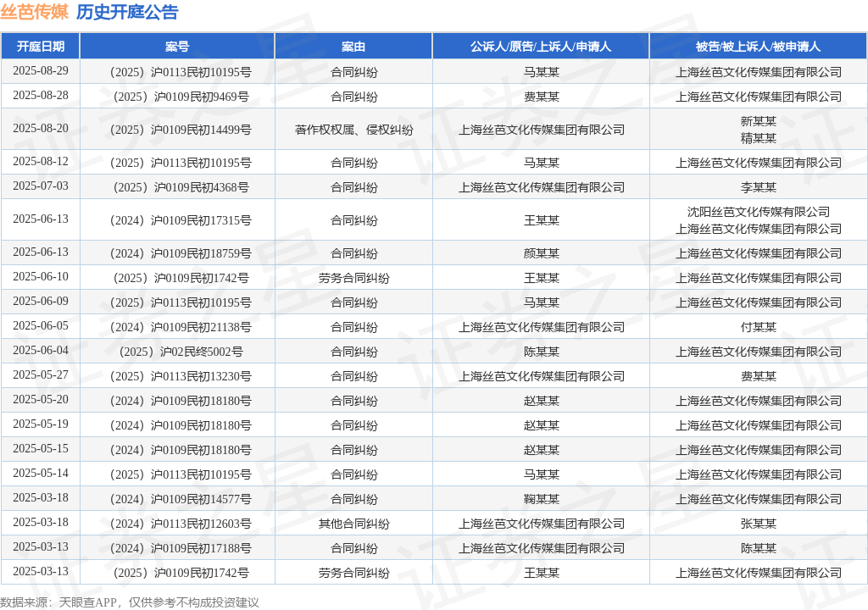Click plaintiff cell 颜某某

(542, 253)
